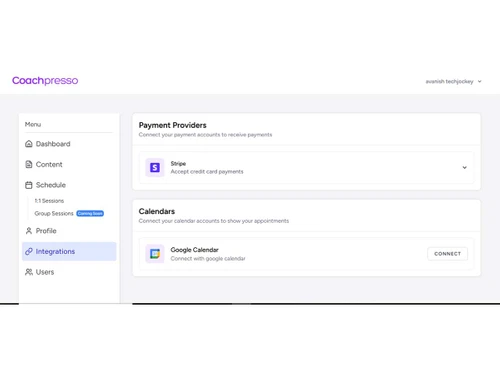Open the Profile menu item
500x375 pixels.
coord(69,231)
